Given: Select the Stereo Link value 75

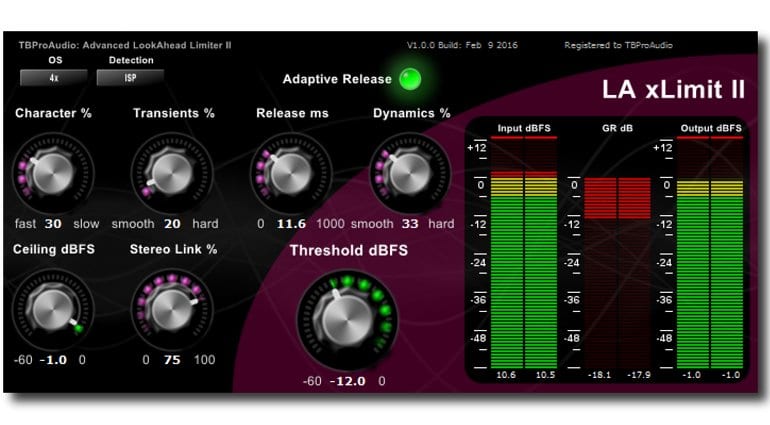Looking at the screenshot, I should 172,360.
